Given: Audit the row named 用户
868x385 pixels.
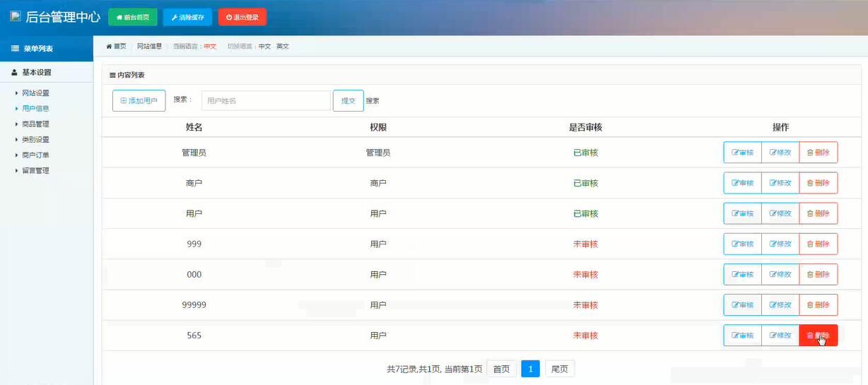Looking at the screenshot, I should [742, 213].
